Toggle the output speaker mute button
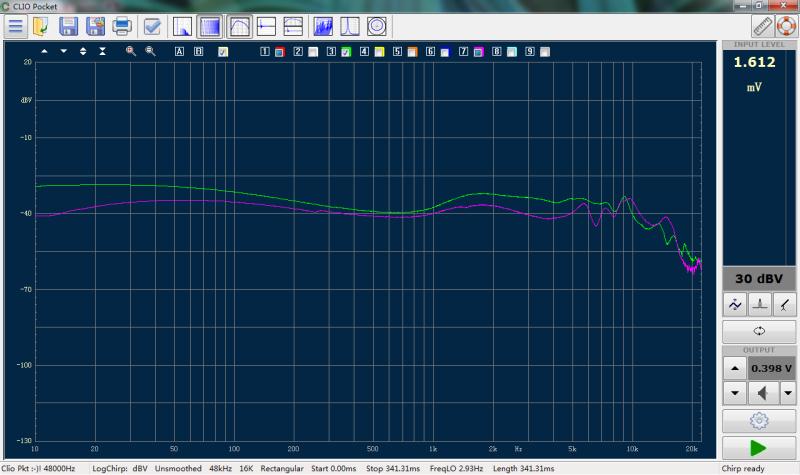 click(x=763, y=393)
